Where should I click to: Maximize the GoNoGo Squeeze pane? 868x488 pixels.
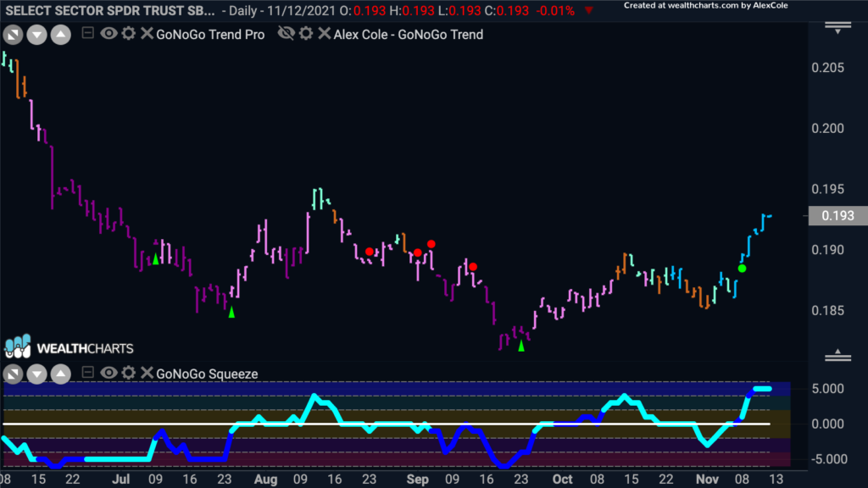click(13, 374)
